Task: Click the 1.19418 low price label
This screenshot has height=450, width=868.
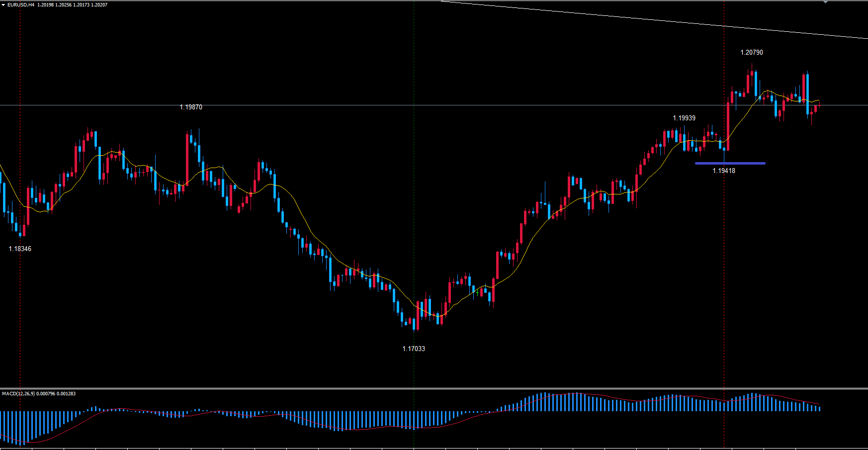Action: tap(723, 171)
